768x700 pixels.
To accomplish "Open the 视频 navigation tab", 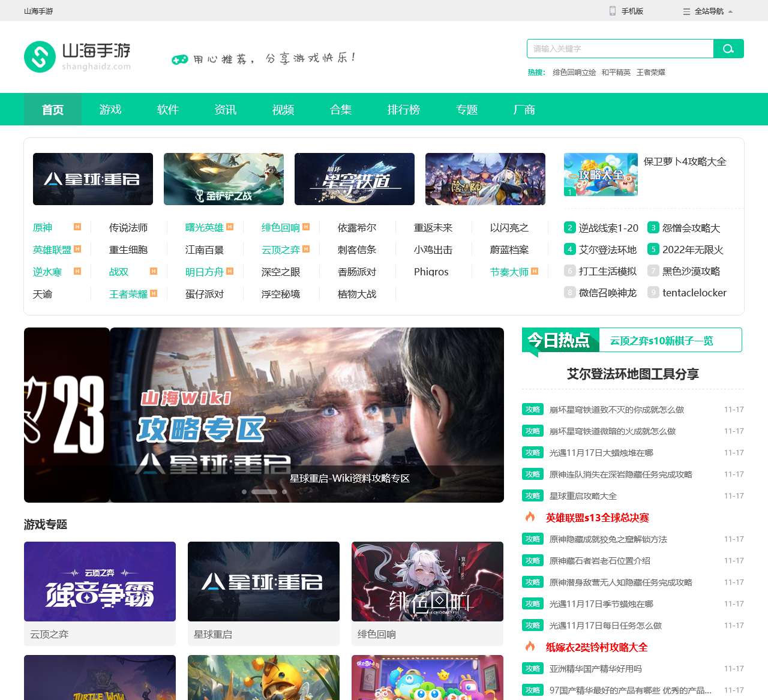I will tap(283, 109).
